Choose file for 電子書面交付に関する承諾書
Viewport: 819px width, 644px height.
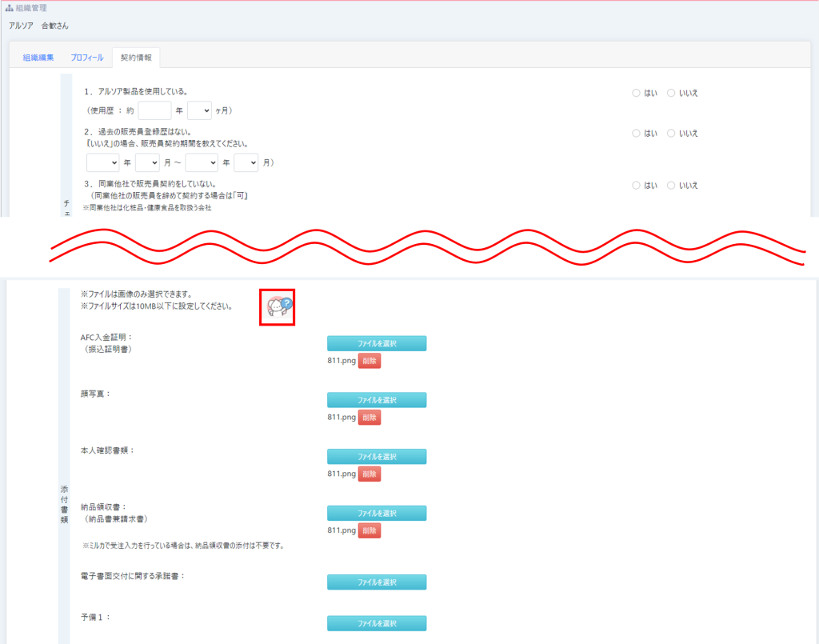coord(377,582)
